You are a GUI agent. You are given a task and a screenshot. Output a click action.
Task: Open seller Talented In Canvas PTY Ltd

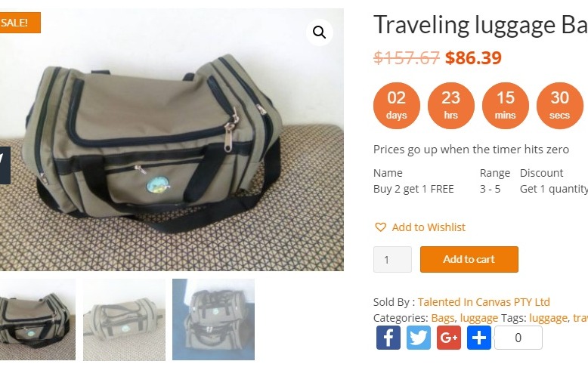pos(484,302)
